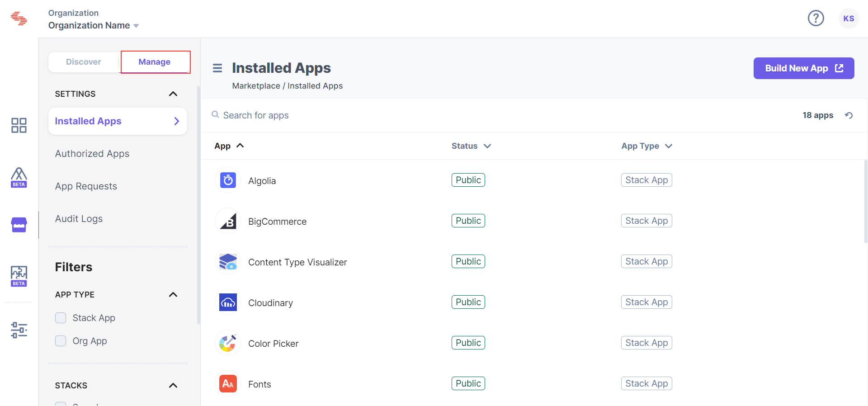Click the Cloudinary app icon

pyautogui.click(x=228, y=302)
